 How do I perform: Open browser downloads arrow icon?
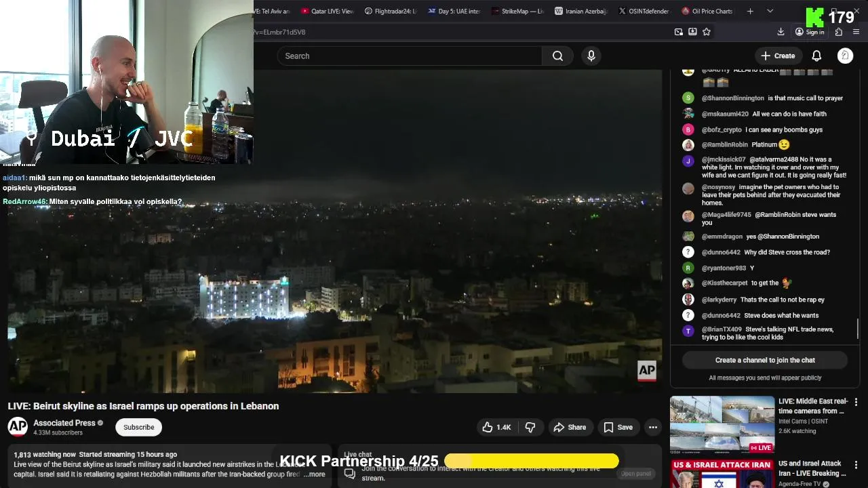click(781, 32)
